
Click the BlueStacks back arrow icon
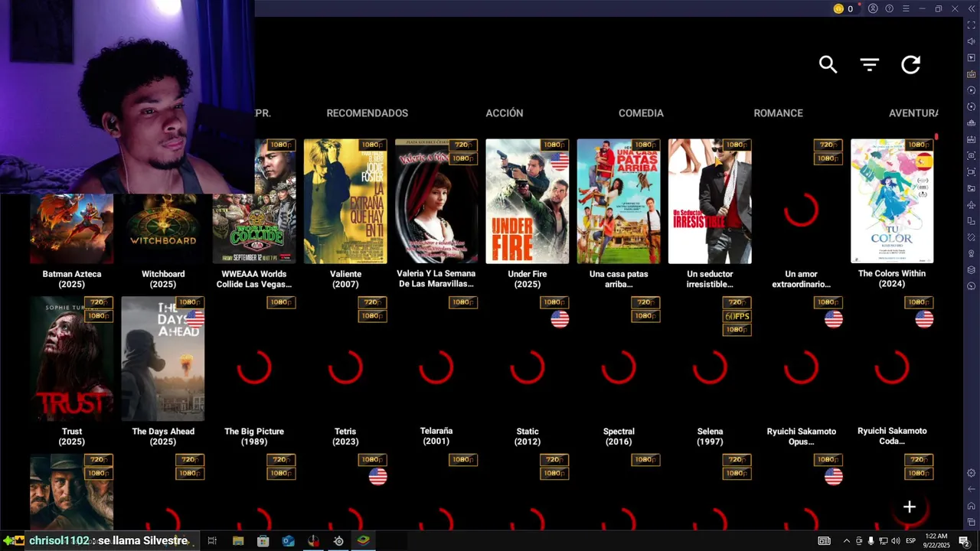[972, 489]
